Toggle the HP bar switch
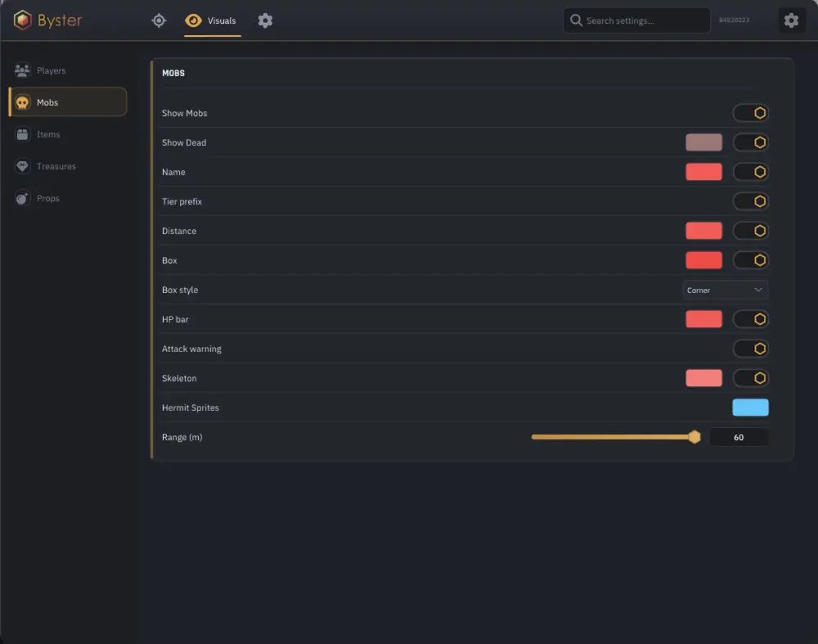Viewport: 818px width, 644px height. [x=750, y=319]
